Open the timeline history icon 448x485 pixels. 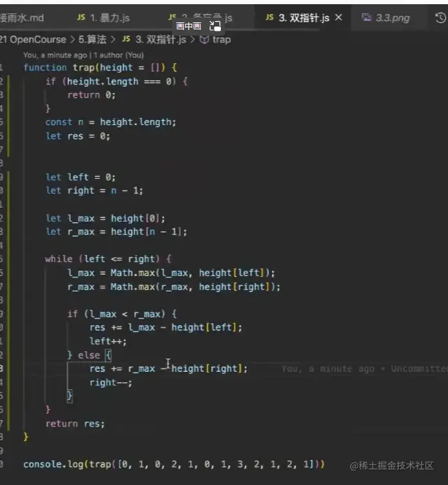tap(440, 18)
